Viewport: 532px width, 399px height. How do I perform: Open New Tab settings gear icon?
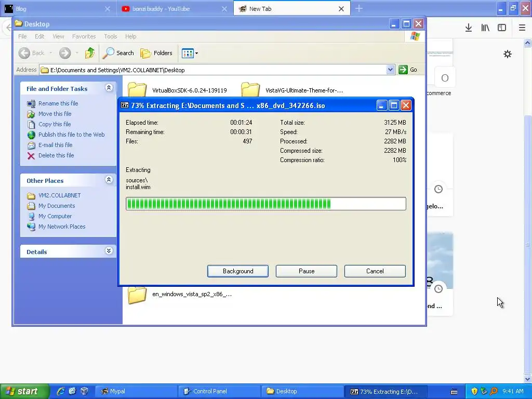508,54
